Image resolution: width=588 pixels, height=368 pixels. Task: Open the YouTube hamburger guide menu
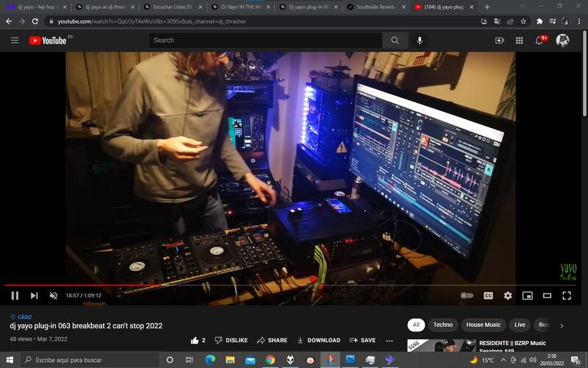[x=15, y=40]
